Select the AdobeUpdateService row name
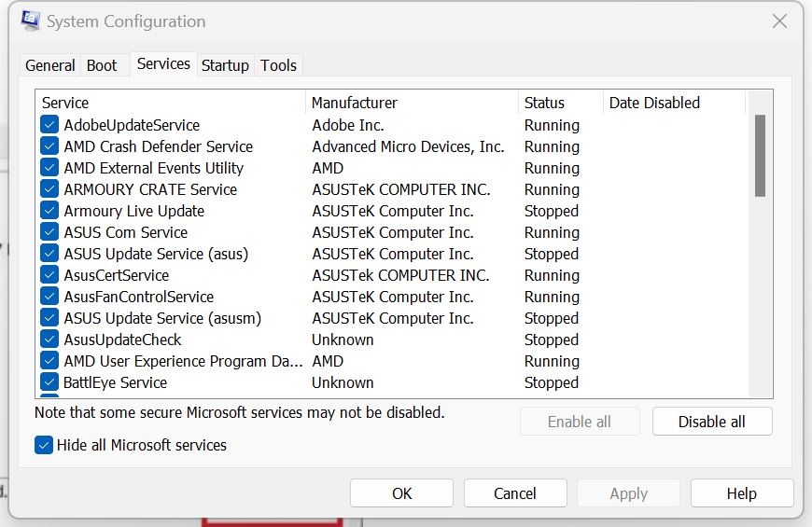 tap(132, 125)
